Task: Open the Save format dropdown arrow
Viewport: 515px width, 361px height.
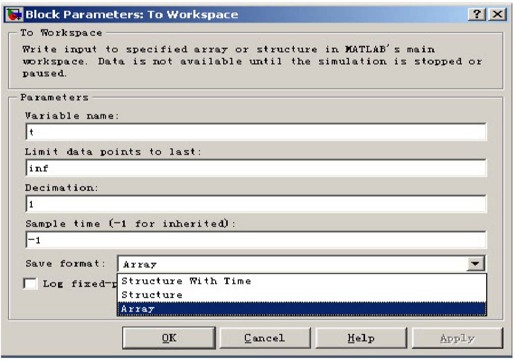Action: tap(475, 264)
